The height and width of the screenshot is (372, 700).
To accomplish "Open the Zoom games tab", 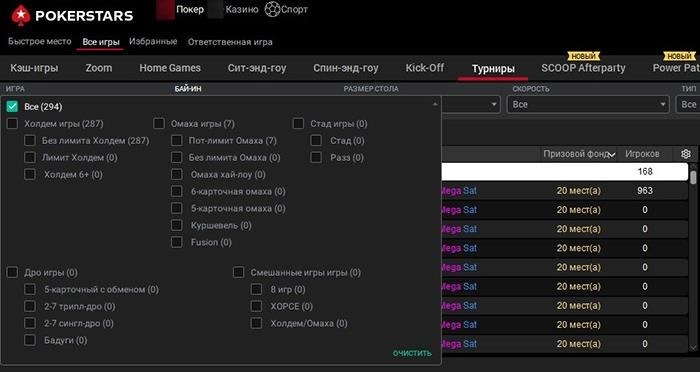I will point(99,68).
